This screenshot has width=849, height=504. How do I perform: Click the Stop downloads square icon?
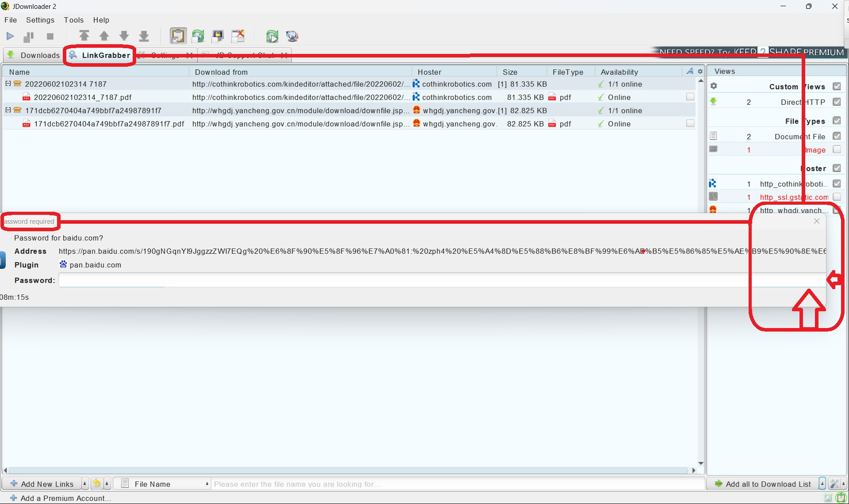(x=50, y=36)
